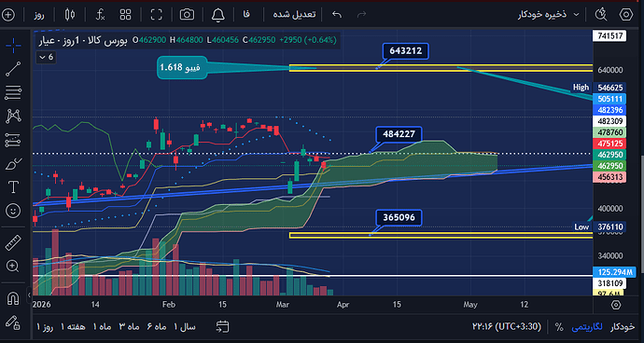Toggle the خودکار auto scale

pyautogui.click(x=623, y=327)
